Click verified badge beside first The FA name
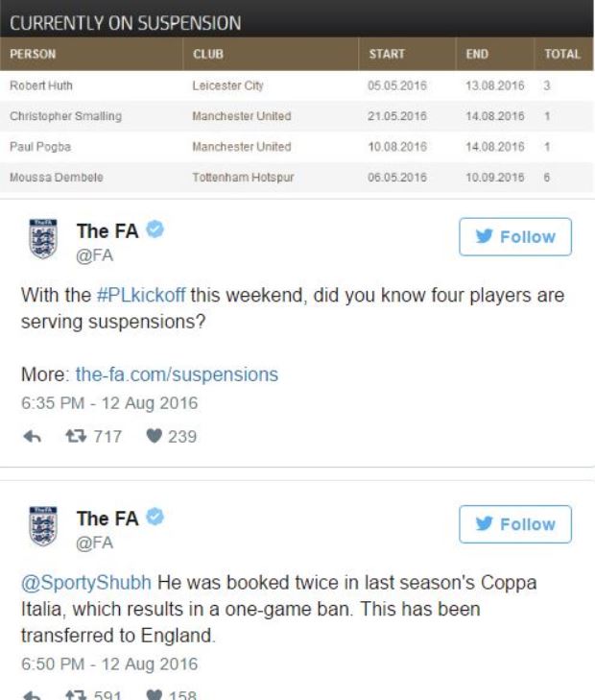Screen dimensions: 595x700 pyautogui.click(x=155, y=229)
